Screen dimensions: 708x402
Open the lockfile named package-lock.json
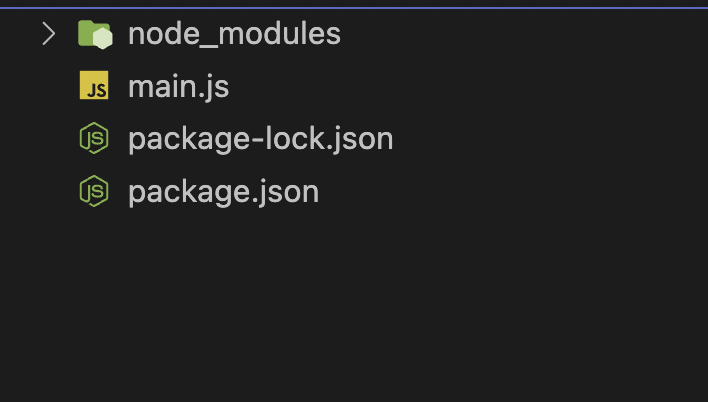pos(260,140)
